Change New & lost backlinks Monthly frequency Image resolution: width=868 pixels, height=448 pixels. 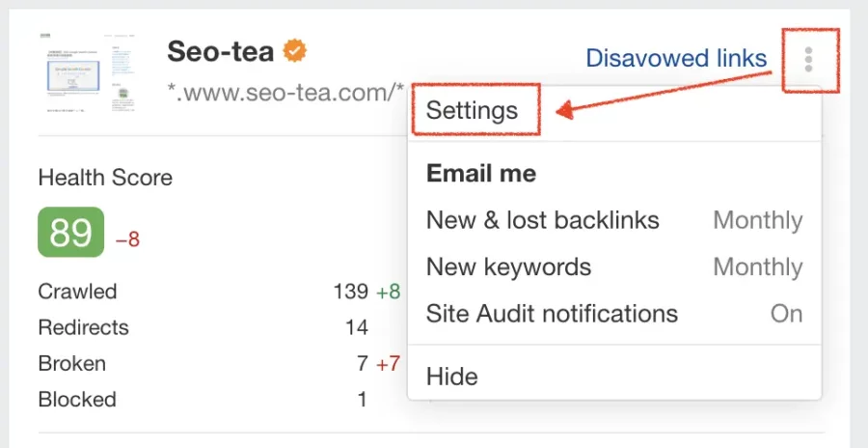[x=758, y=220]
